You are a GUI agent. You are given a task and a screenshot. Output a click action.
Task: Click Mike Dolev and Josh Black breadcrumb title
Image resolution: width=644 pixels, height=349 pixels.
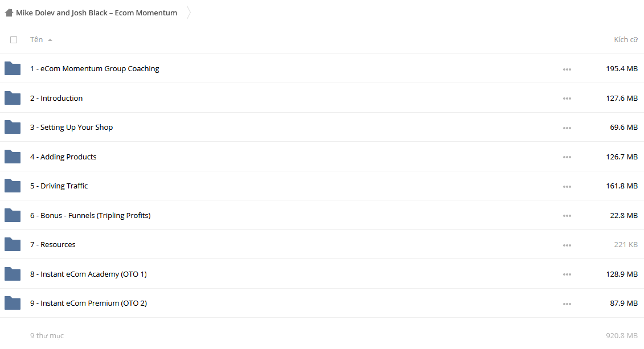click(97, 13)
